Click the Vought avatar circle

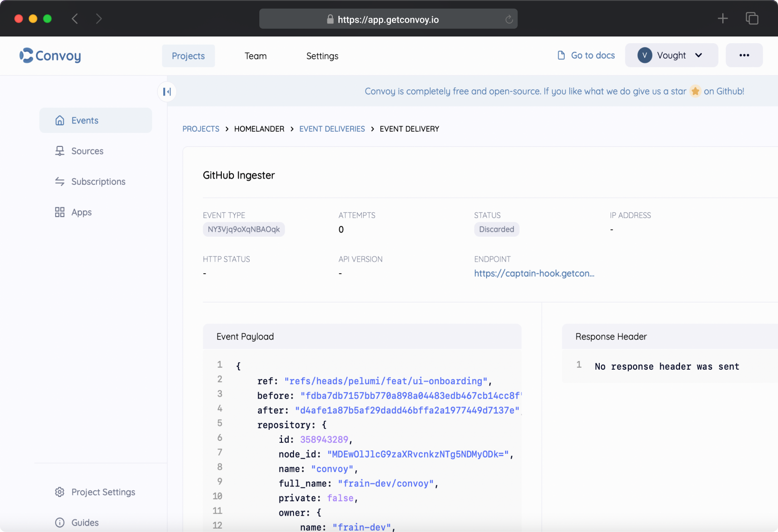644,55
